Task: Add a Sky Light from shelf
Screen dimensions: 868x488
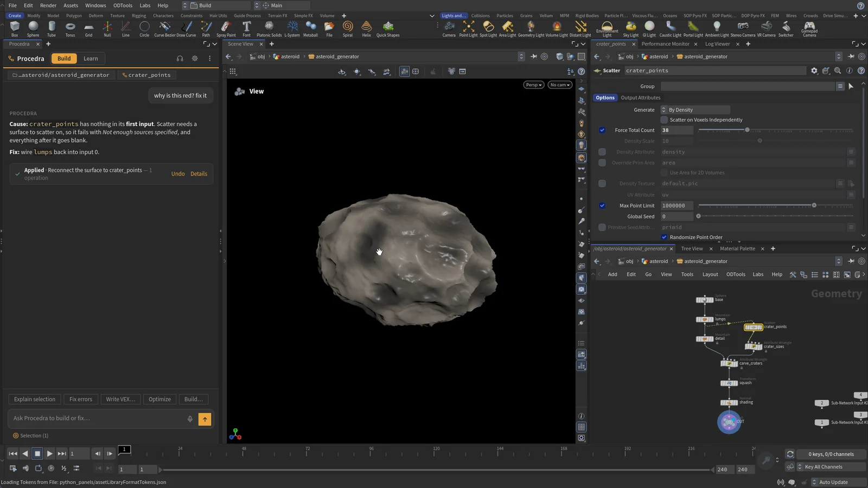Action: coord(630,29)
